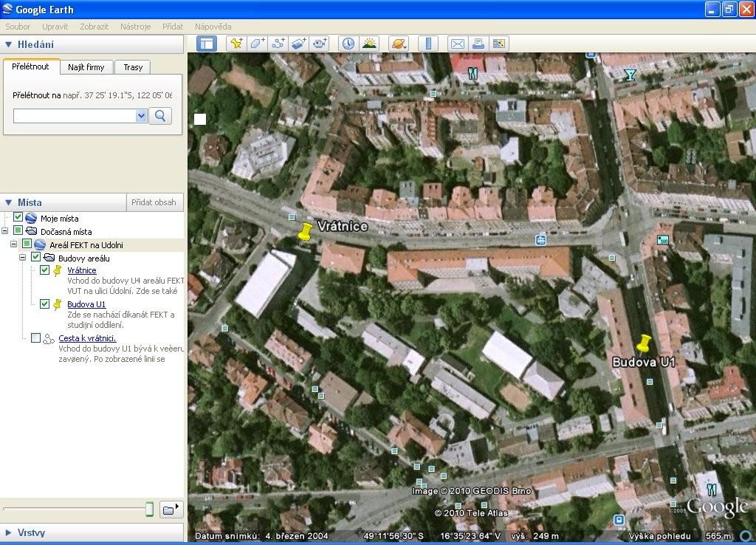Click the cocktail bar icon on the map
This screenshot has width=756, height=545.
point(630,75)
